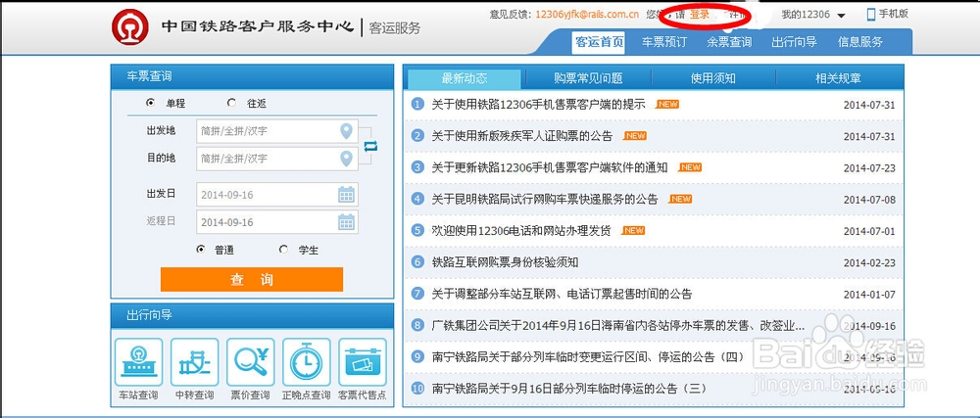Switch to the 客运首页 tab

pyautogui.click(x=599, y=42)
